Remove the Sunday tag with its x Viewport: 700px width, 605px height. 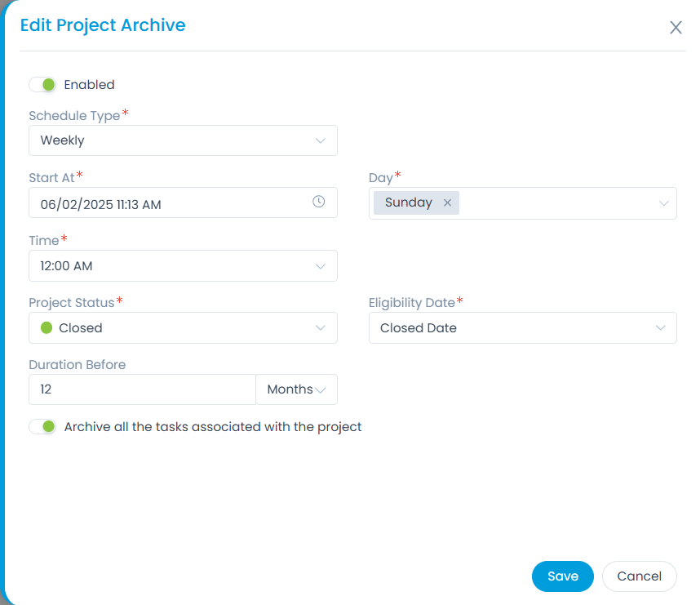pos(447,203)
